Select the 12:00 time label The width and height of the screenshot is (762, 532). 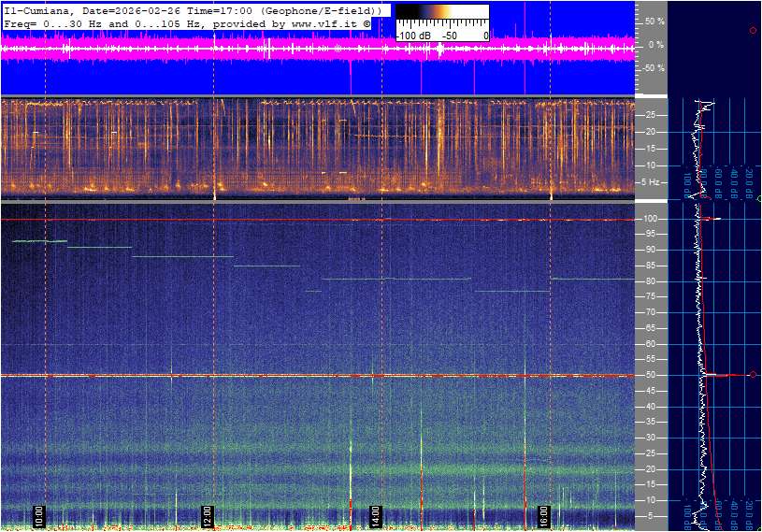(x=207, y=515)
